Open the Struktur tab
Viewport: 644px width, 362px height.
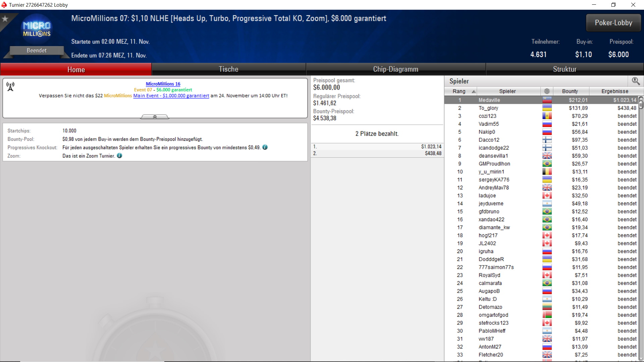click(565, 69)
